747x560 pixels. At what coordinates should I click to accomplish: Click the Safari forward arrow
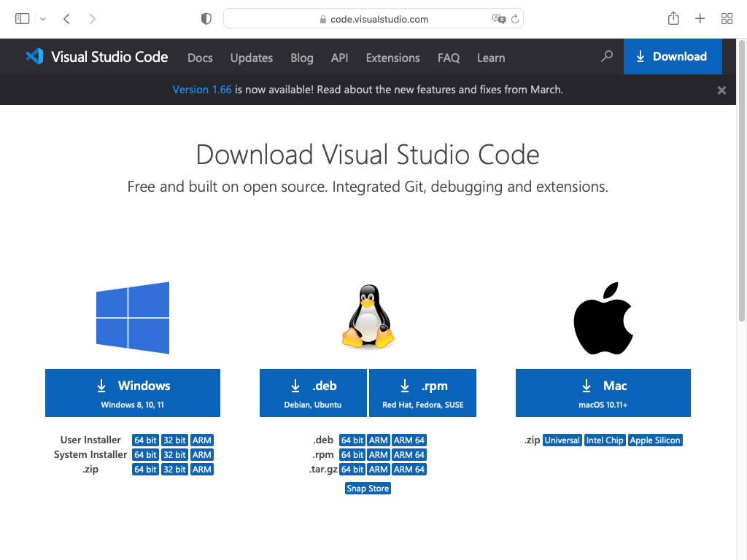(93, 19)
